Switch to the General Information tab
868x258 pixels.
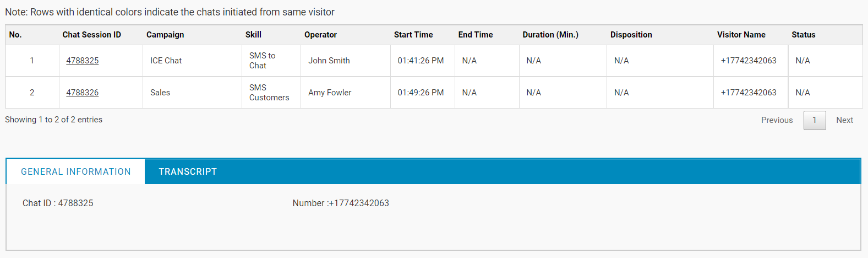76,172
